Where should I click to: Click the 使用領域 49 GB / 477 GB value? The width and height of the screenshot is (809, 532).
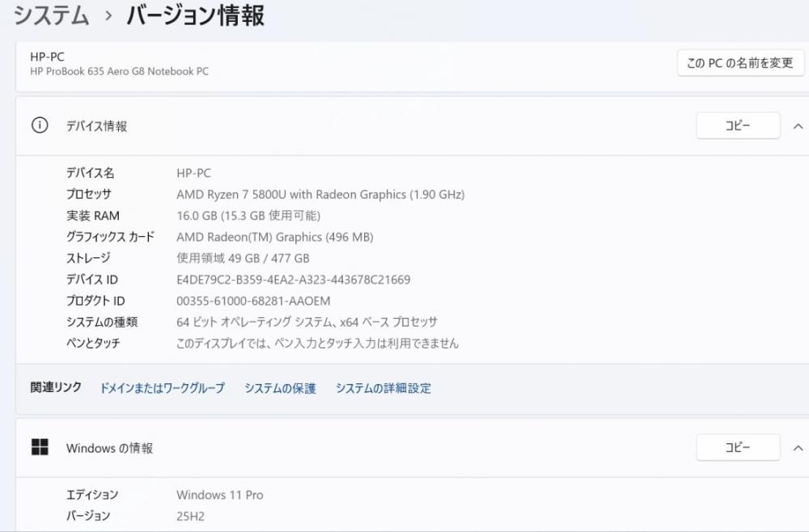(x=243, y=258)
